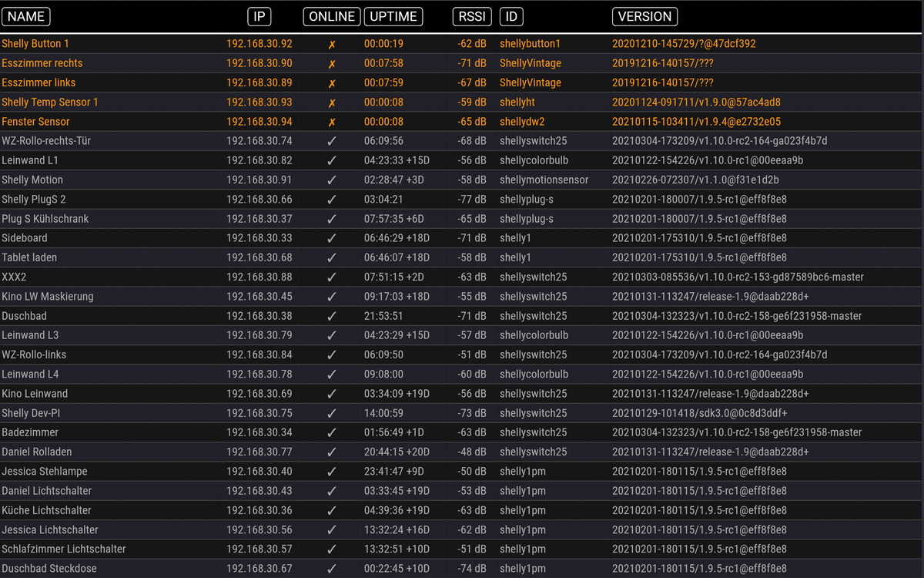This screenshot has width=924, height=578.
Task: Click online checkmark for Badezimmer row
Action: pos(332,432)
